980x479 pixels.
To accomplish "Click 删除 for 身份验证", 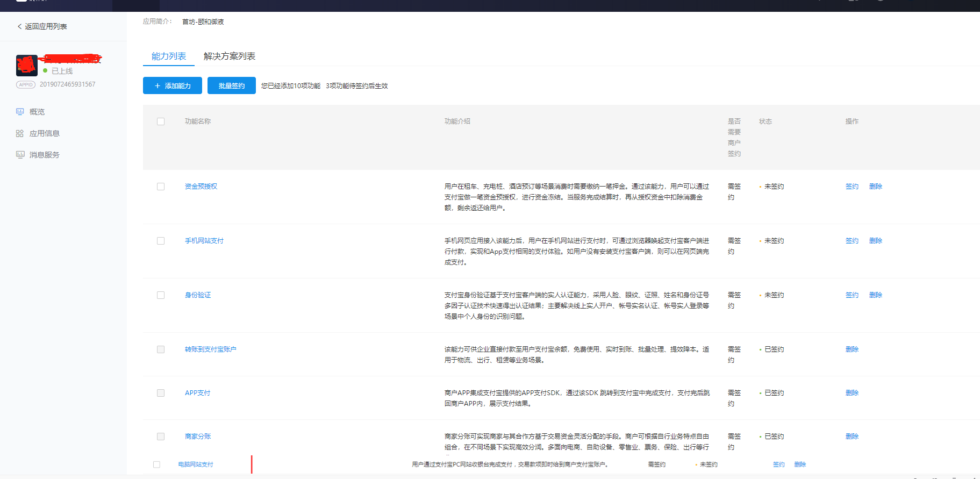I will (876, 295).
